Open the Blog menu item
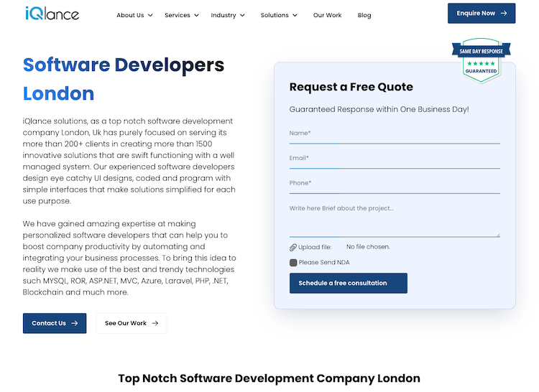539x392 pixels. point(364,15)
